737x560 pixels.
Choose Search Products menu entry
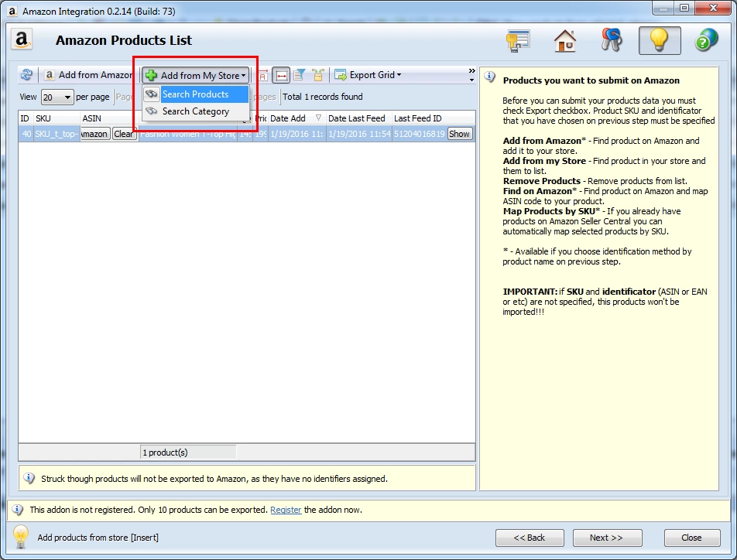(196, 94)
